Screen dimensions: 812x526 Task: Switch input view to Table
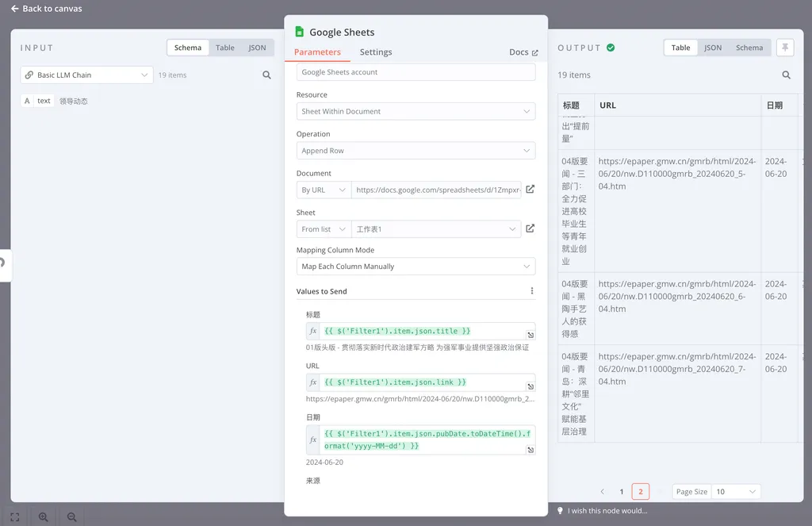pyautogui.click(x=224, y=48)
